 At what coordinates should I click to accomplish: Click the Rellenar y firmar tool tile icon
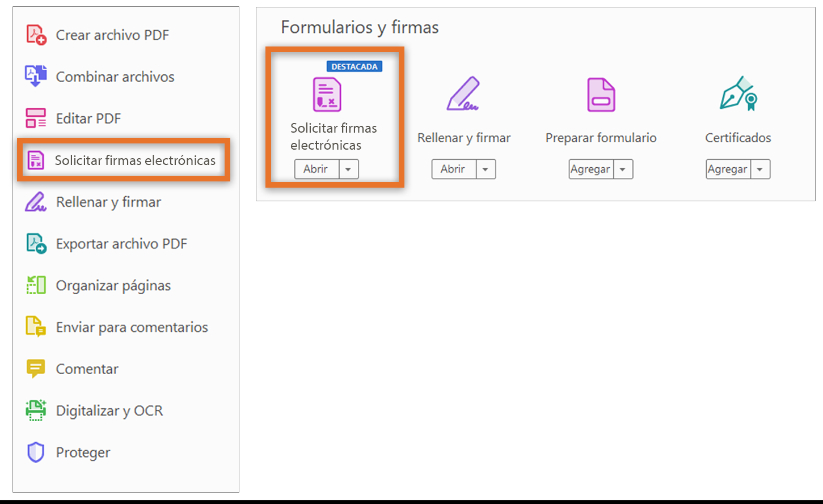pos(463,94)
